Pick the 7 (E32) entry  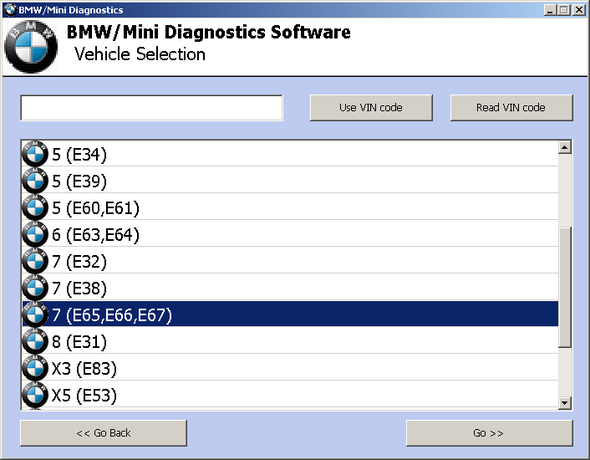(290, 261)
